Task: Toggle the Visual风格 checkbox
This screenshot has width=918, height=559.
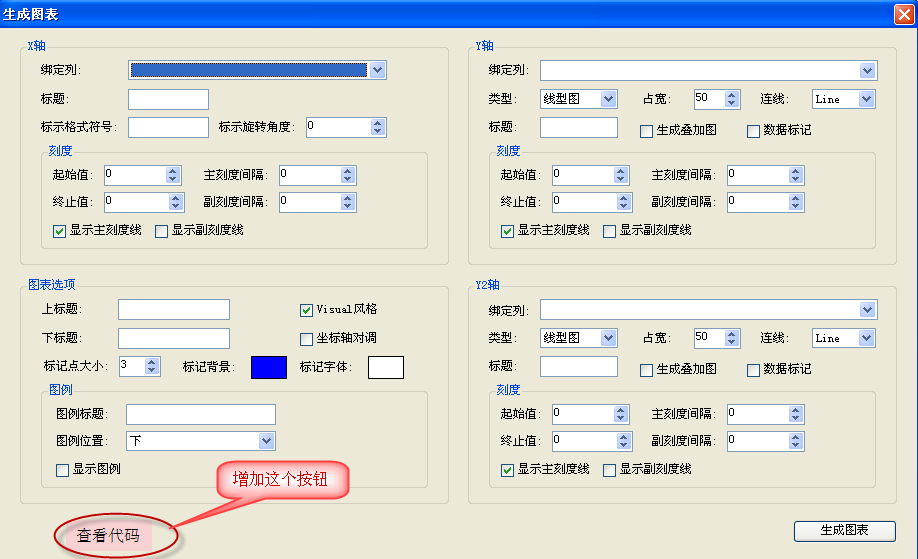Action: click(x=307, y=310)
